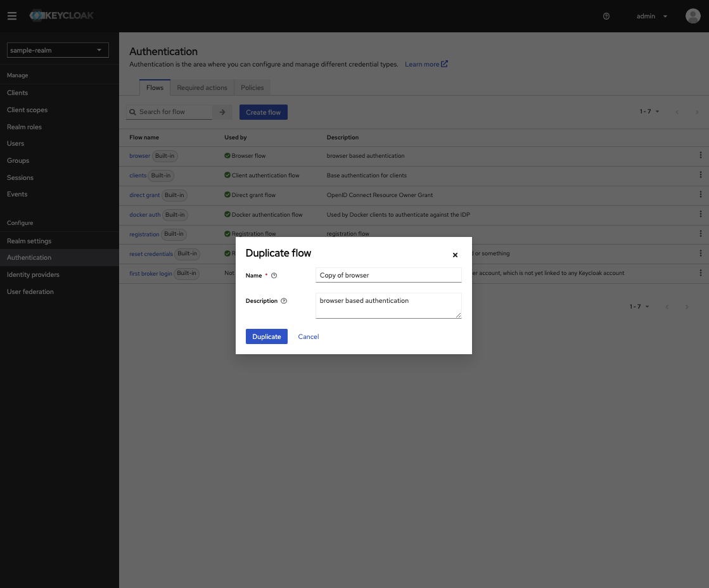
Task: Open Identity providers in the sidebar
Action: [33, 274]
